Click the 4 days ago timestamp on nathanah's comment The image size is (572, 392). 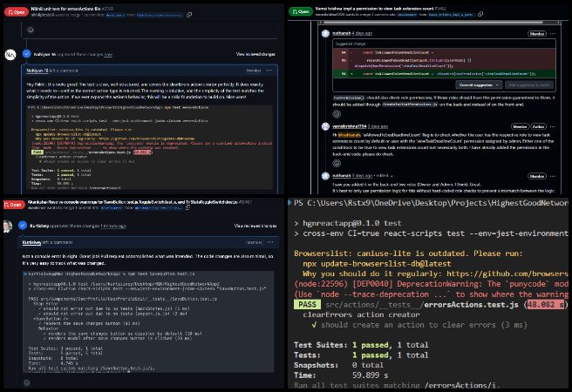click(362, 33)
